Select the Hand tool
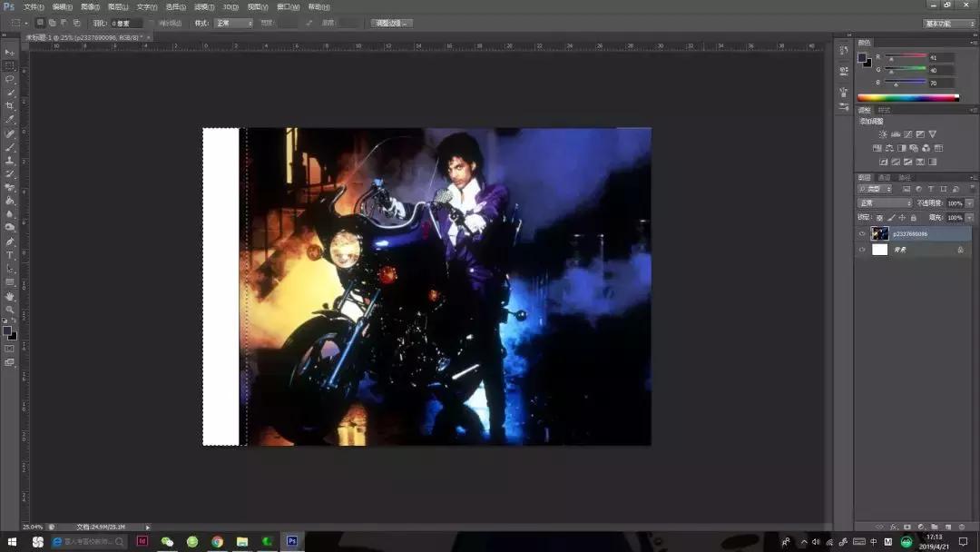The image size is (980, 552). (x=10, y=296)
